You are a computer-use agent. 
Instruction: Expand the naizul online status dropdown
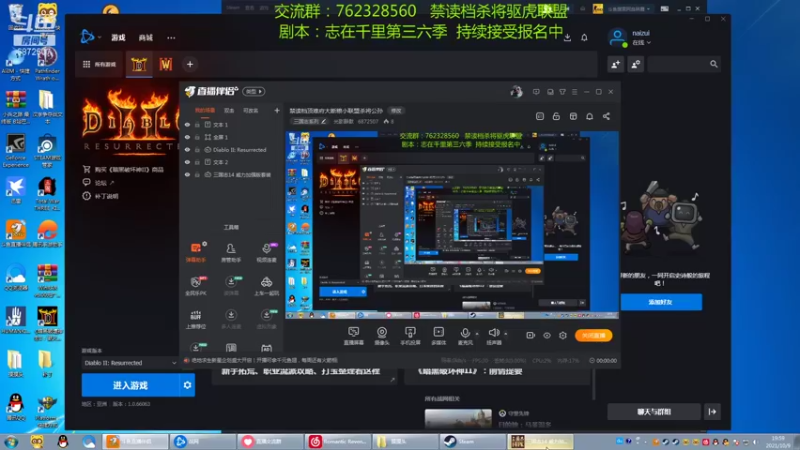641,43
